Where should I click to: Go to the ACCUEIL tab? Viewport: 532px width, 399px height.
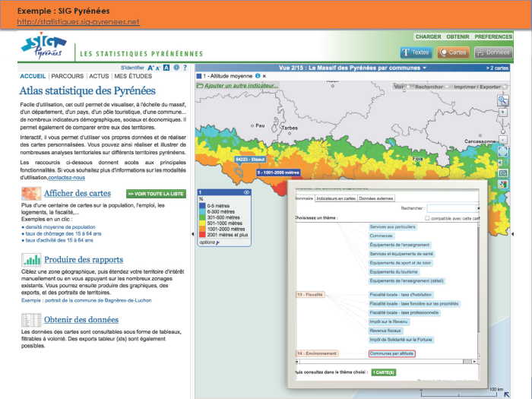[x=33, y=76]
